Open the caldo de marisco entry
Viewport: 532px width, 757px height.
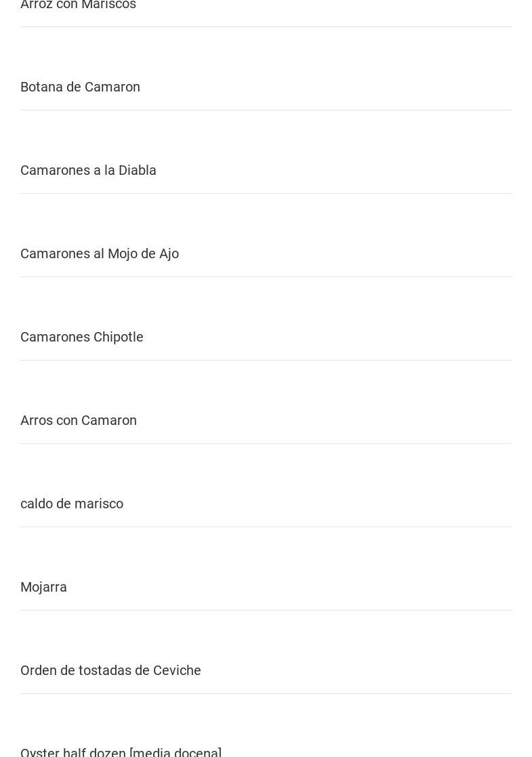point(72,504)
